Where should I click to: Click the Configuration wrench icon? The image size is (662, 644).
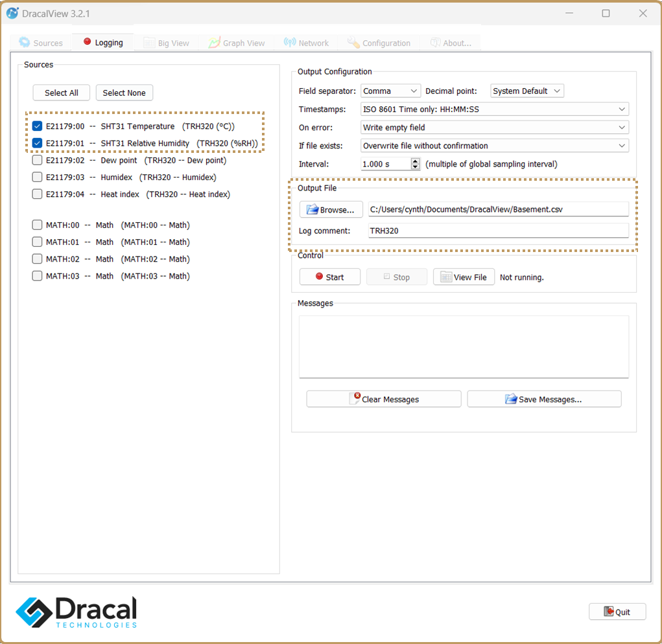(353, 42)
